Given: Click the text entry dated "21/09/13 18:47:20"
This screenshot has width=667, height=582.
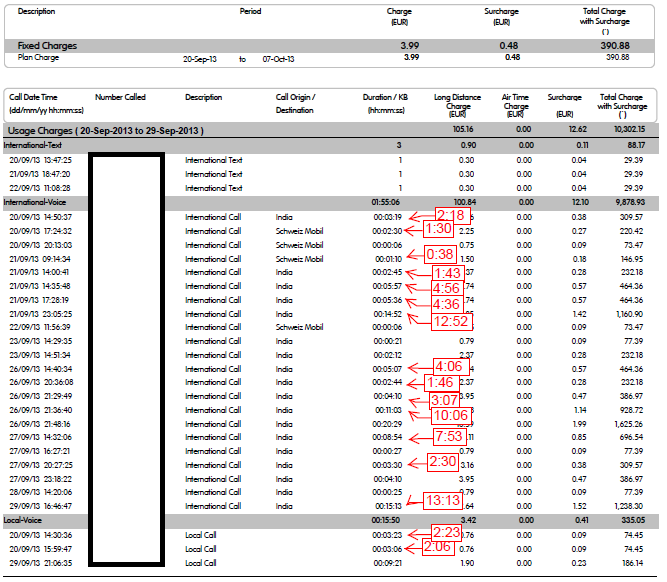Looking at the screenshot, I should click(x=40, y=174).
